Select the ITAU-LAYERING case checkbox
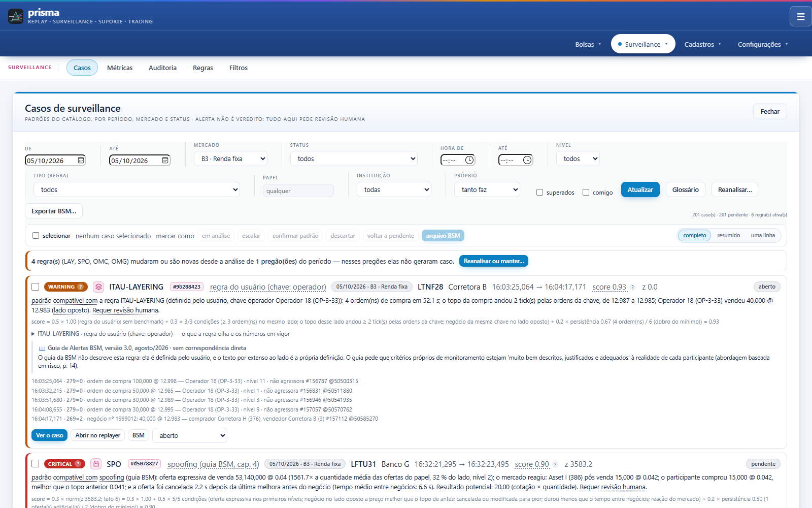 tap(36, 287)
